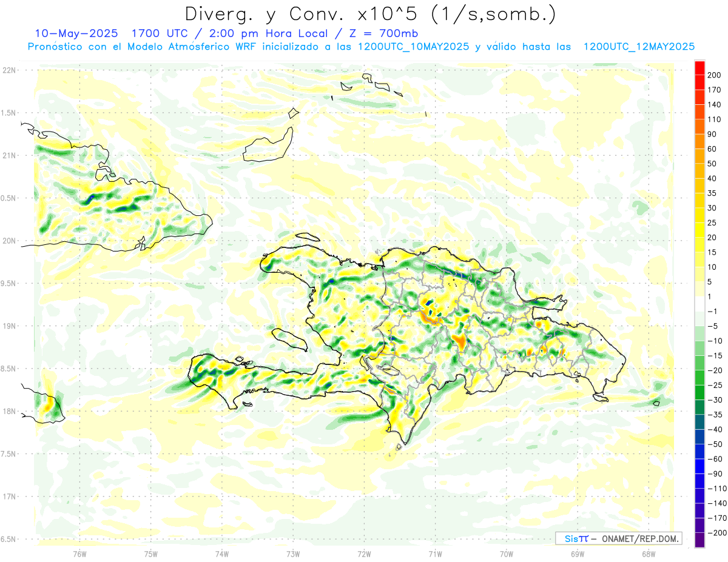
Task: Click the longitude label "75W"
Action: pyautogui.click(x=150, y=554)
